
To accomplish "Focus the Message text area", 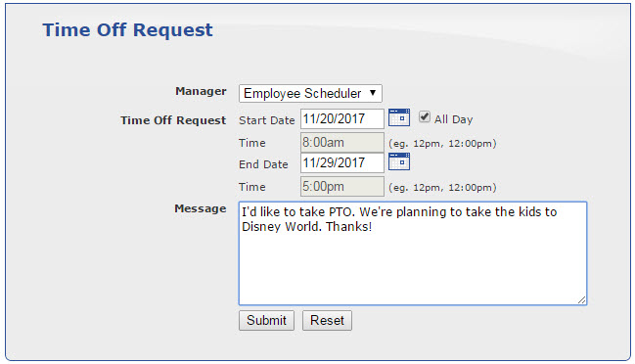I will point(413,253).
